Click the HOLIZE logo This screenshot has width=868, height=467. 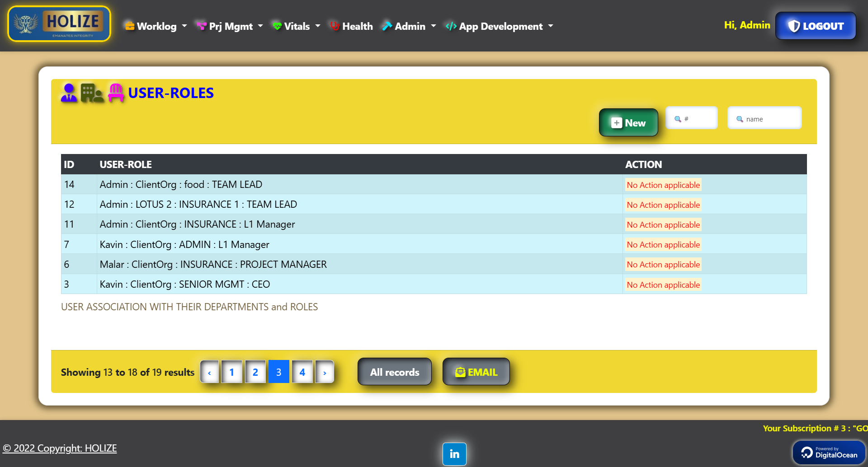coord(59,24)
